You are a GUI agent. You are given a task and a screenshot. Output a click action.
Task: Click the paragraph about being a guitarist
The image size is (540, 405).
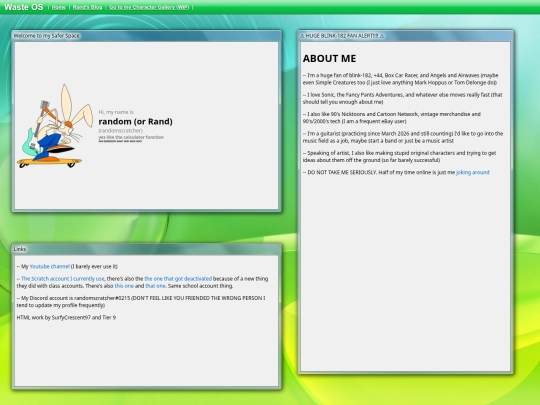click(403, 137)
